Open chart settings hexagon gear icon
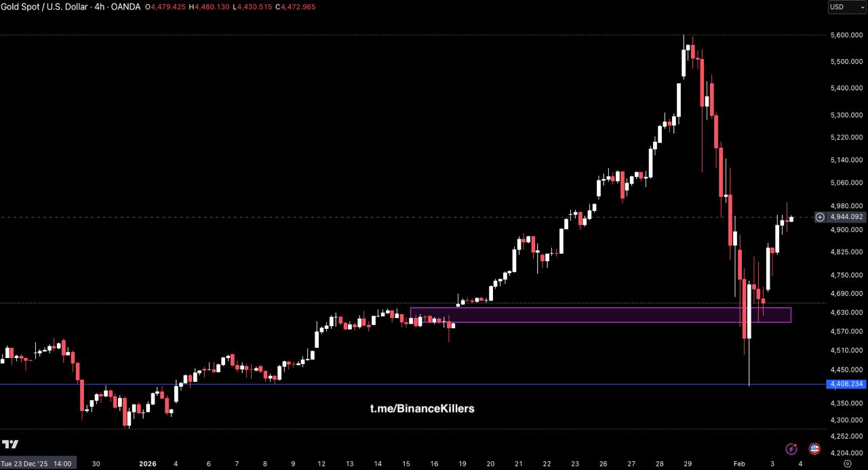Viewport: 868px width, 470px height. (847, 464)
